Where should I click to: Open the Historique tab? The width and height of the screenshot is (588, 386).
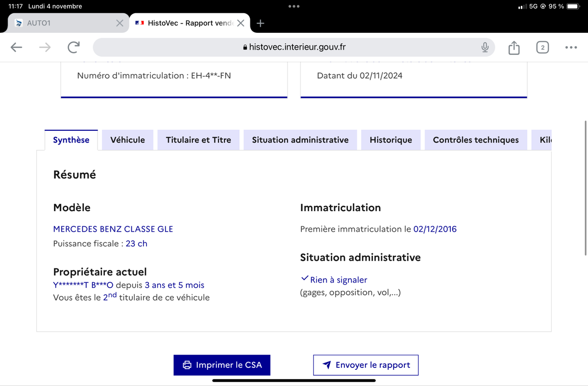pyautogui.click(x=391, y=140)
